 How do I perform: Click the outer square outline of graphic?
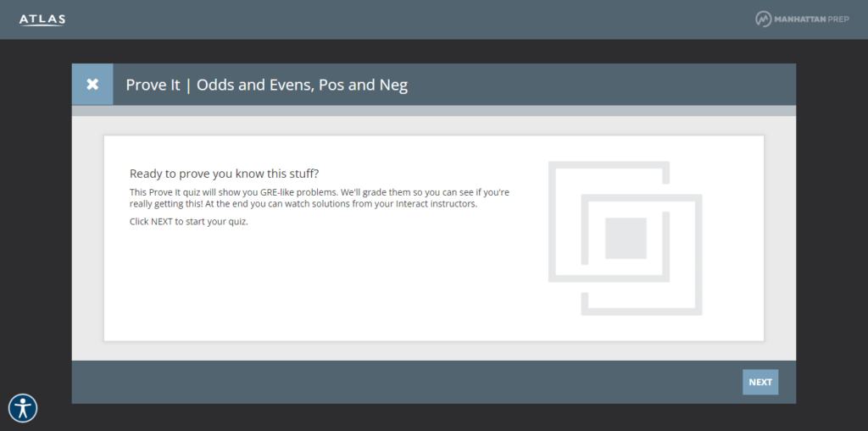(552, 220)
